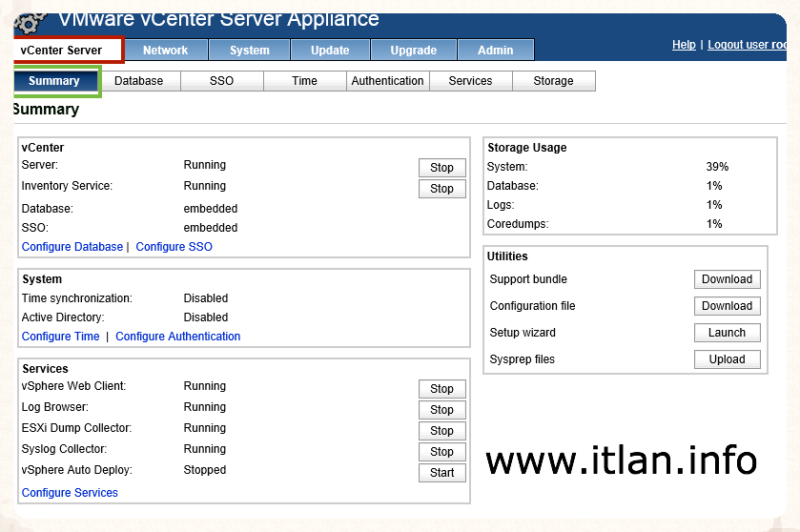Click the VMware gear logo icon

31,23
